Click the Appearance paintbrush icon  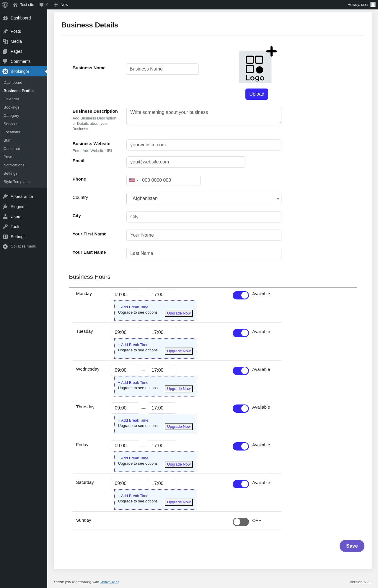[x=5, y=196]
